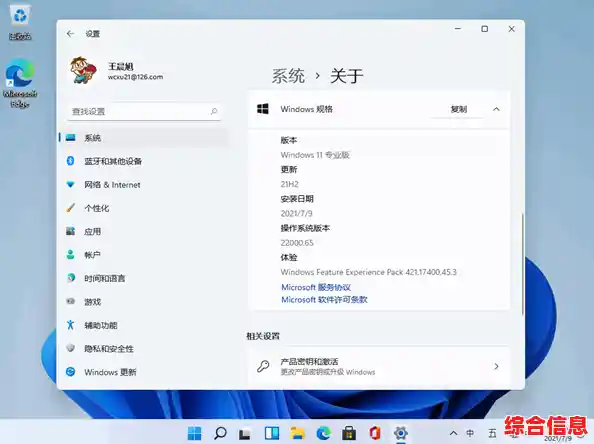Image resolution: width=594 pixels, height=444 pixels.
Task: Open Windows 更新 label in sidebar
Action: coord(110,372)
